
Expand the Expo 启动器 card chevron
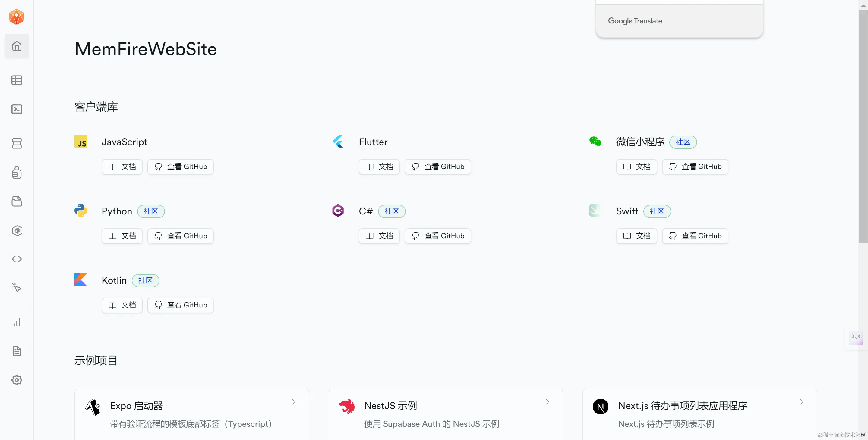293,402
